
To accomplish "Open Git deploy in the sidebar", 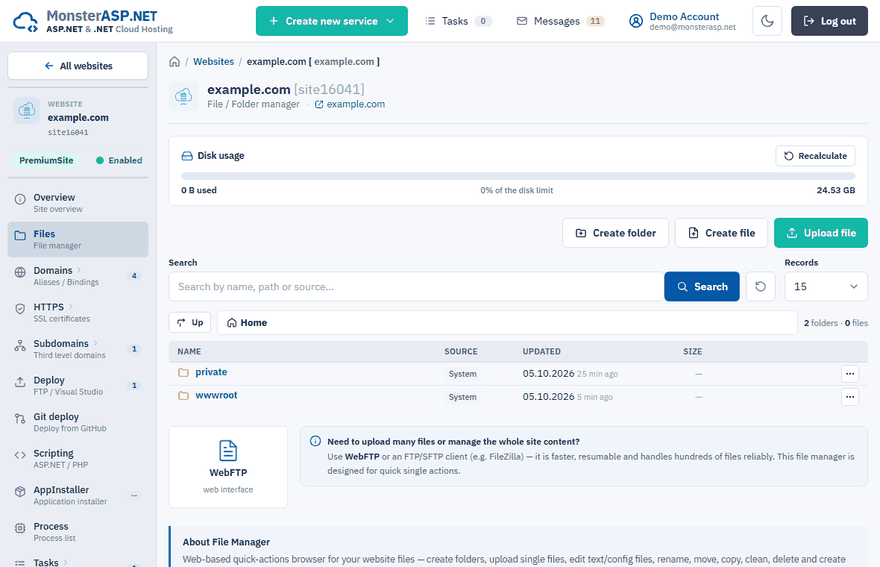I will tap(78, 422).
